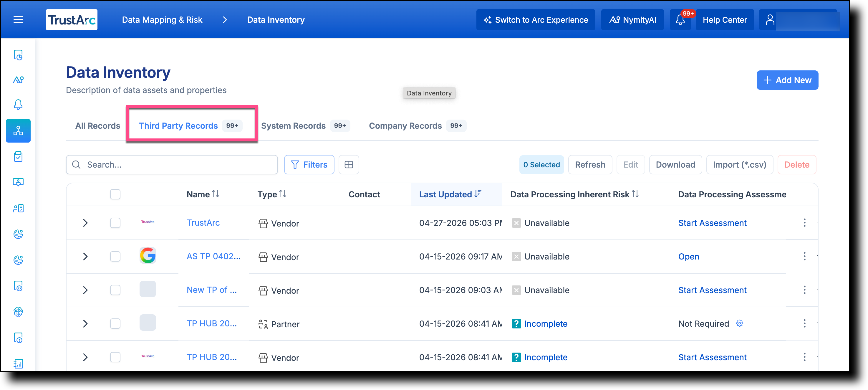Click Import (*.csv) button
868x390 pixels.
tap(739, 164)
